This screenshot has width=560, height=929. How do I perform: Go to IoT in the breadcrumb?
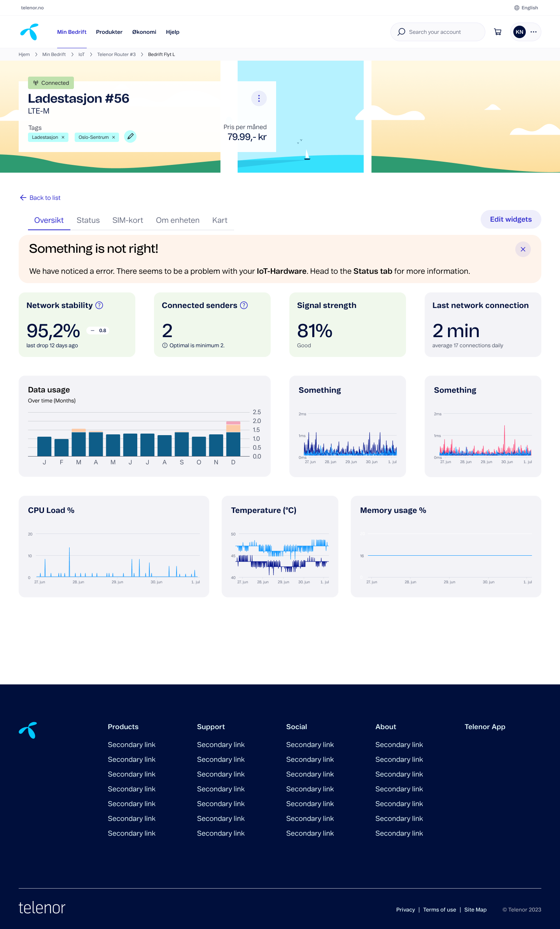[81, 54]
